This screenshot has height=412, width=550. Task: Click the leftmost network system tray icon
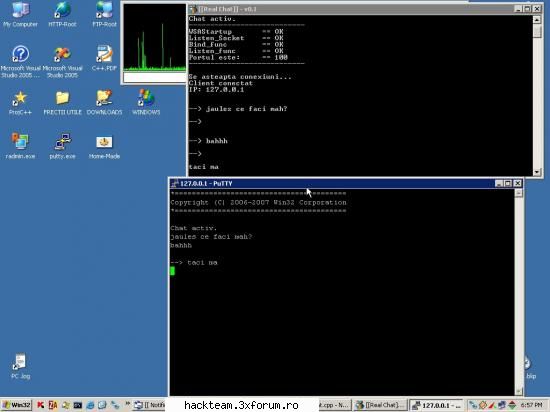(x=473, y=405)
